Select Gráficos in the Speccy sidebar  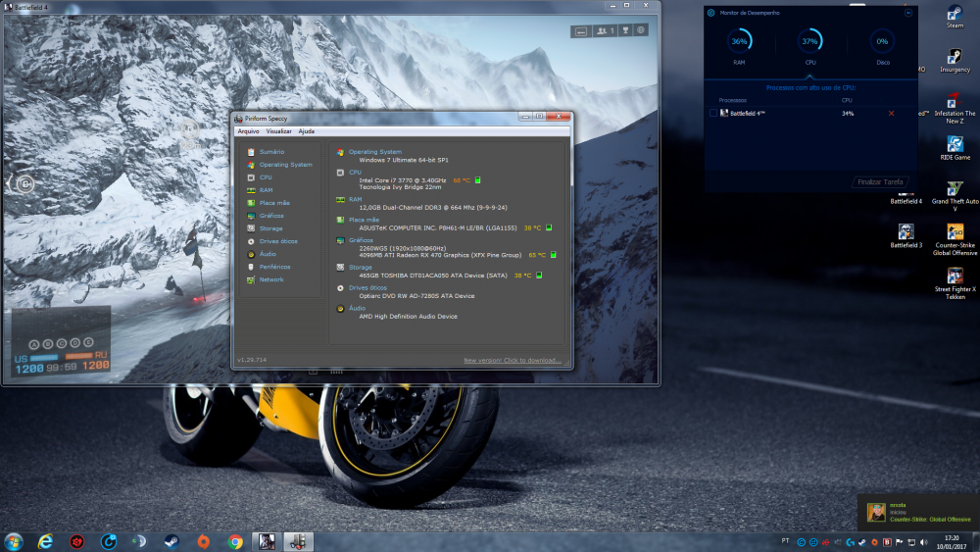point(271,216)
